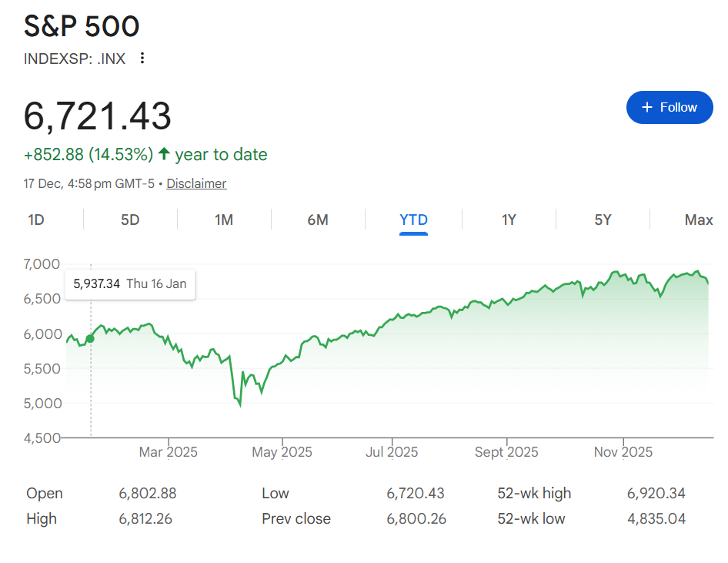Screen dimensions: 728x563
Task: Click the Mar 2025 axis label
Action: pos(168,452)
